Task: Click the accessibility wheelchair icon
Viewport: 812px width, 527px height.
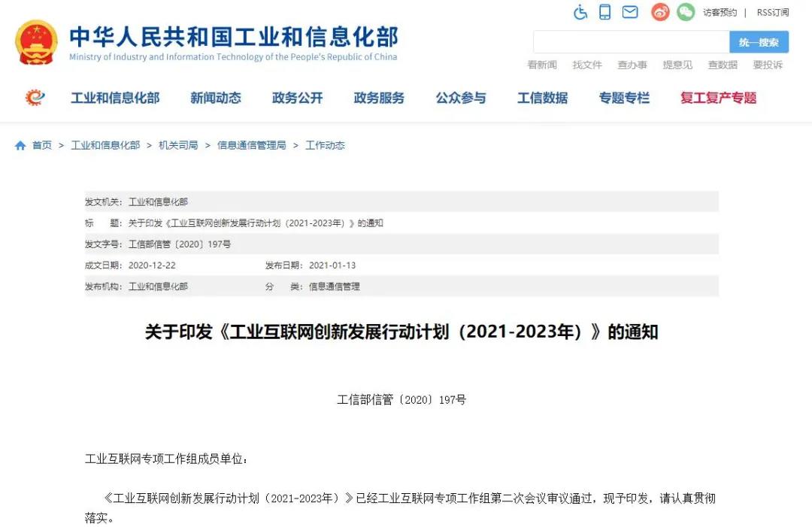Action: 580,12
